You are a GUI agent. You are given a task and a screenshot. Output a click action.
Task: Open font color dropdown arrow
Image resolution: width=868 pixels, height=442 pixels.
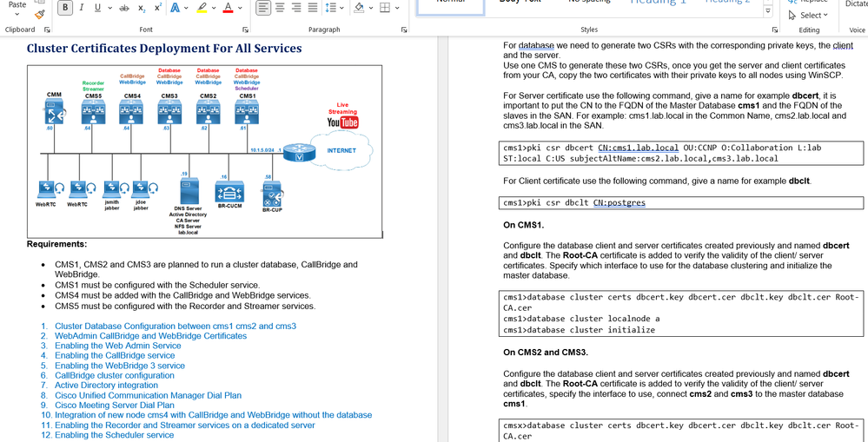pyautogui.click(x=240, y=8)
